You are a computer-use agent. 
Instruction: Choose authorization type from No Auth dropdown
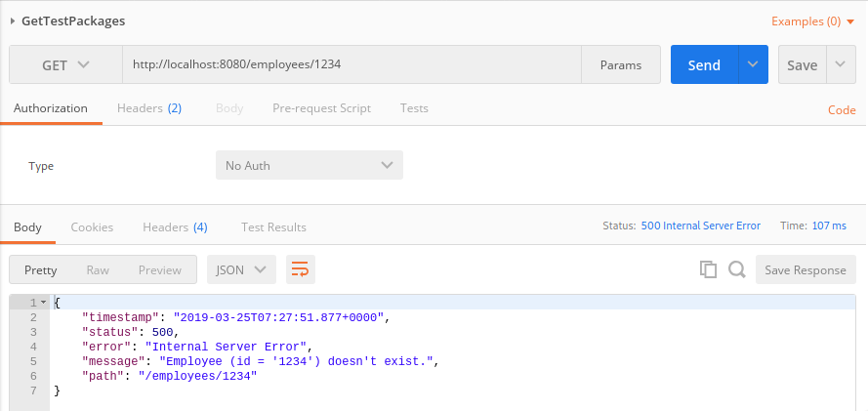pos(309,166)
